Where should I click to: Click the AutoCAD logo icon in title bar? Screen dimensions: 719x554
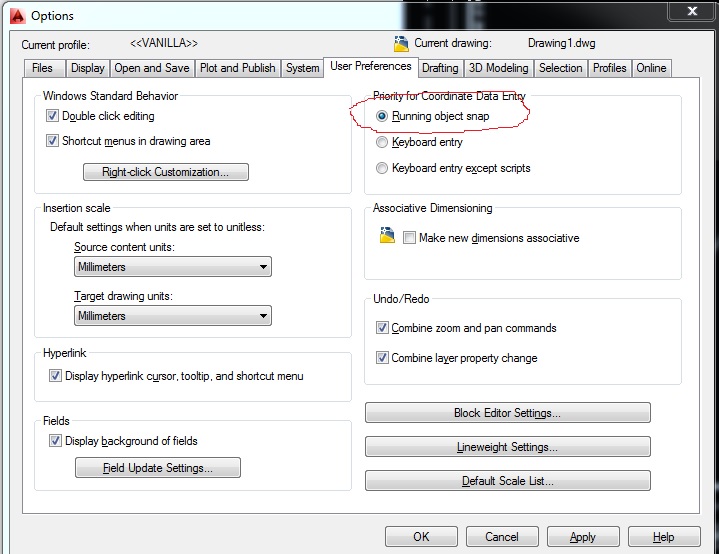(16, 15)
